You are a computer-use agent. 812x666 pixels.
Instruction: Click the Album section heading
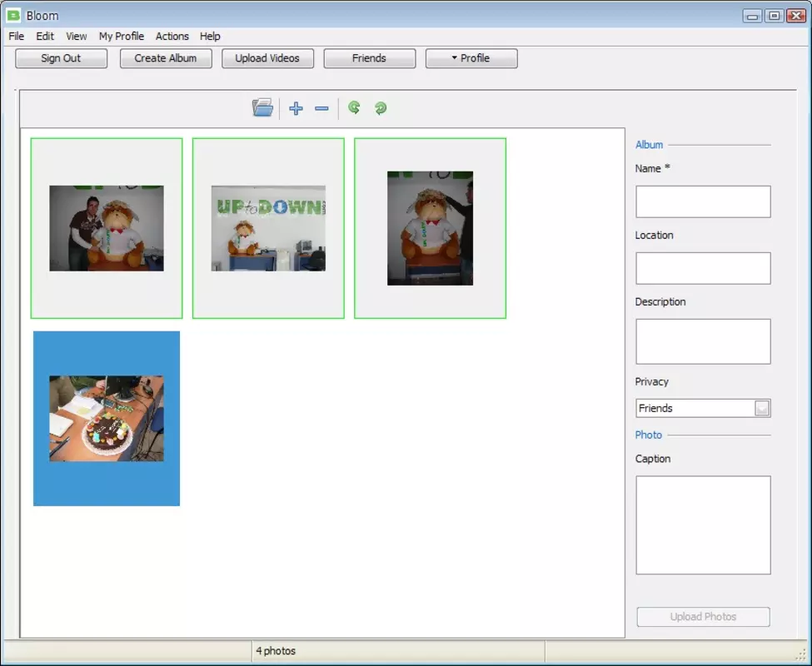click(649, 145)
